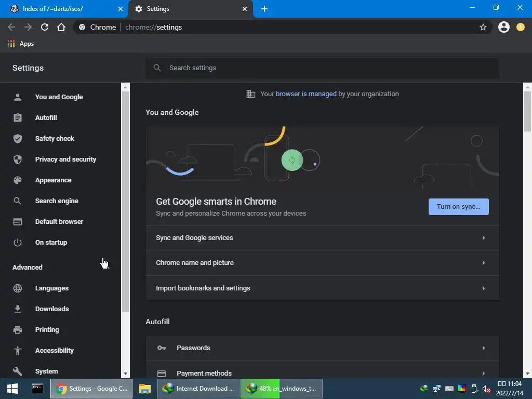Click the managed organization building icon
Screen dimensions: 532x399
coord(251,94)
